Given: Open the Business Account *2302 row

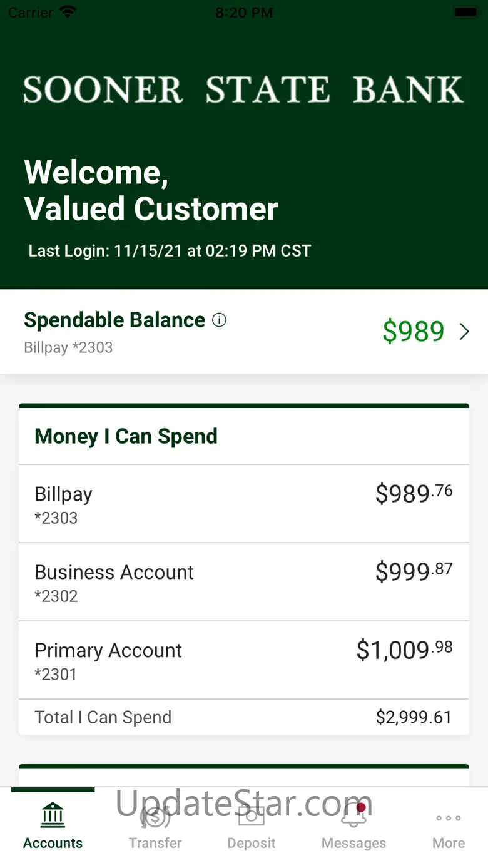Looking at the screenshot, I should (x=244, y=582).
